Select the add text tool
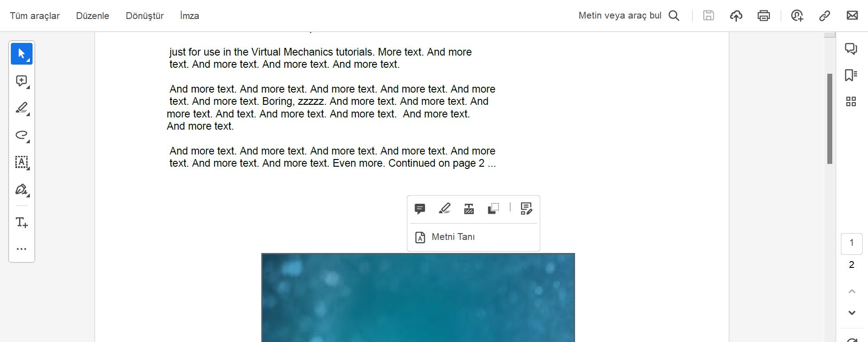This screenshot has height=342, width=868. (22, 222)
